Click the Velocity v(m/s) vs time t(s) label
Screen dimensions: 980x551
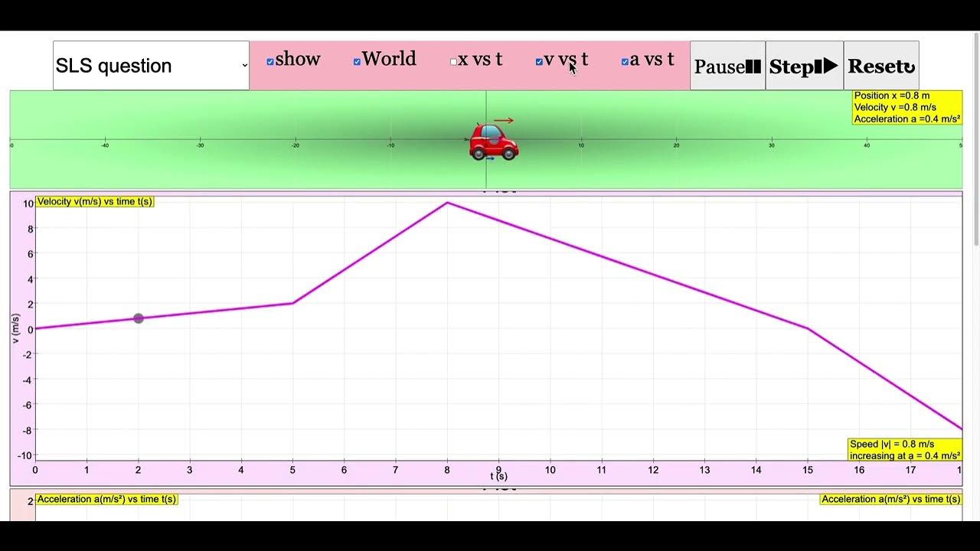95,201
